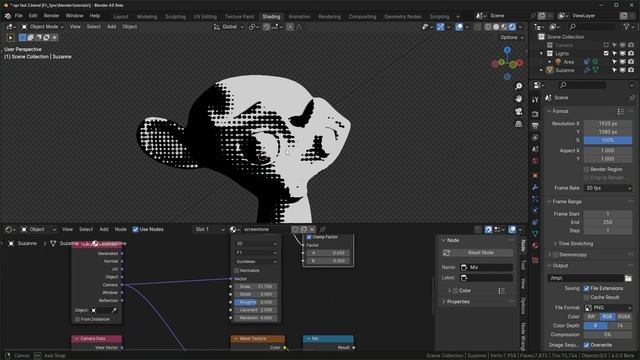Screen dimensions: 640x360
Task: Select material preview shading mode
Action: 504,27
